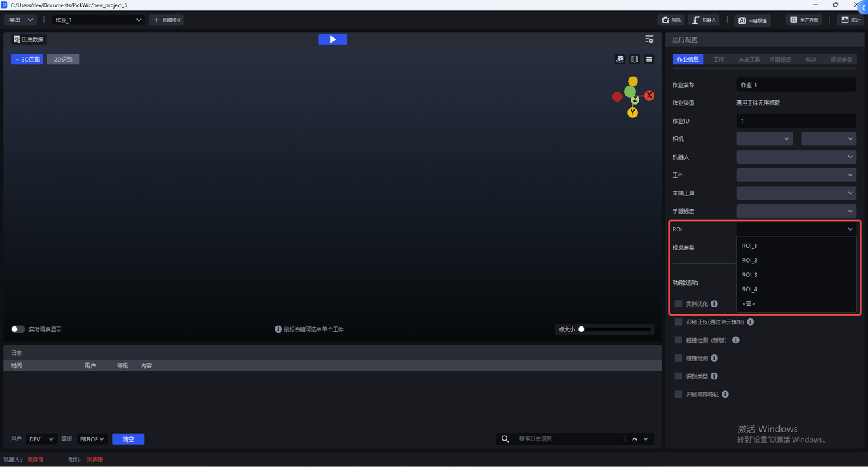Toggle the 实时调参显示 switch
Viewport: 868px width, 467px height.
point(18,329)
